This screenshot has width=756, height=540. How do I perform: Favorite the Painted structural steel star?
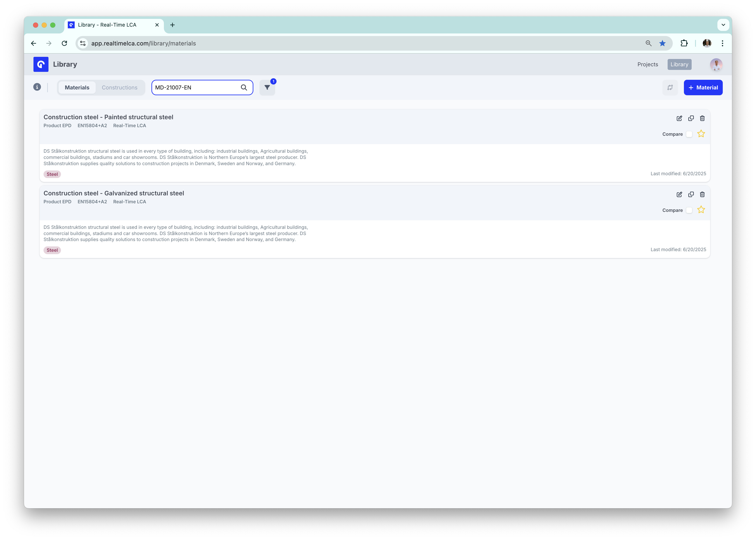click(701, 134)
